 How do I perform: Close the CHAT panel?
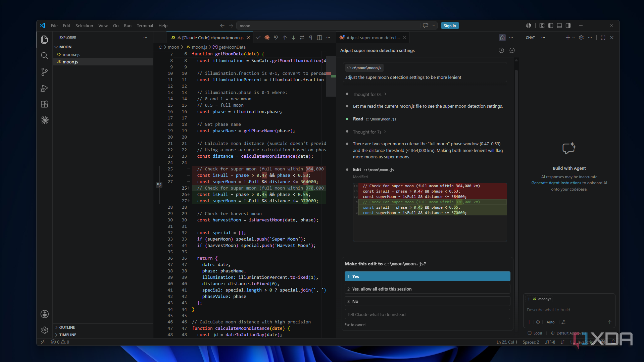[612, 38]
